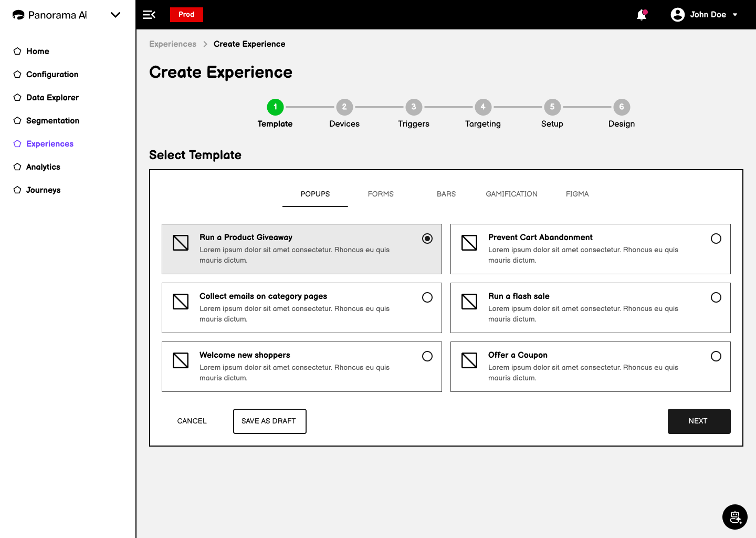
Task: Open notifications bell icon
Action: click(642, 15)
